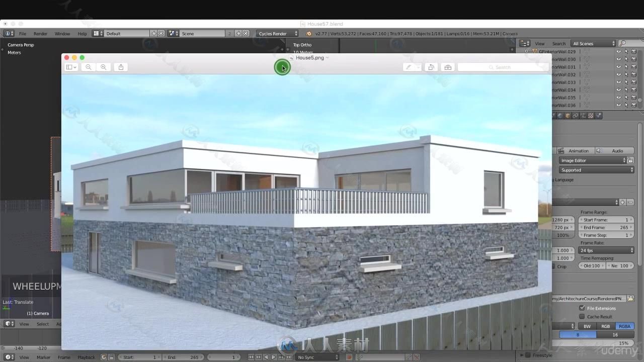Delete the current Scene with X
Screen dimensions: 644x362
pos(246,34)
